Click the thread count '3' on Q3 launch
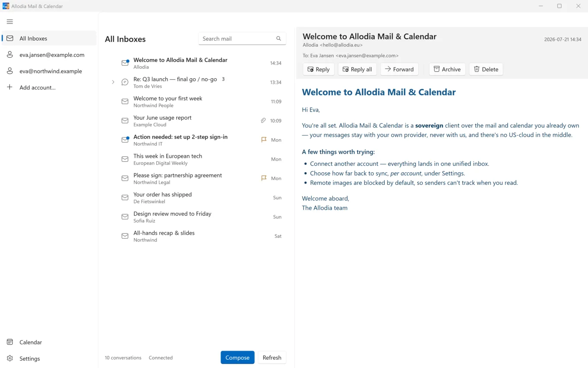588x368 pixels. pyautogui.click(x=223, y=79)
